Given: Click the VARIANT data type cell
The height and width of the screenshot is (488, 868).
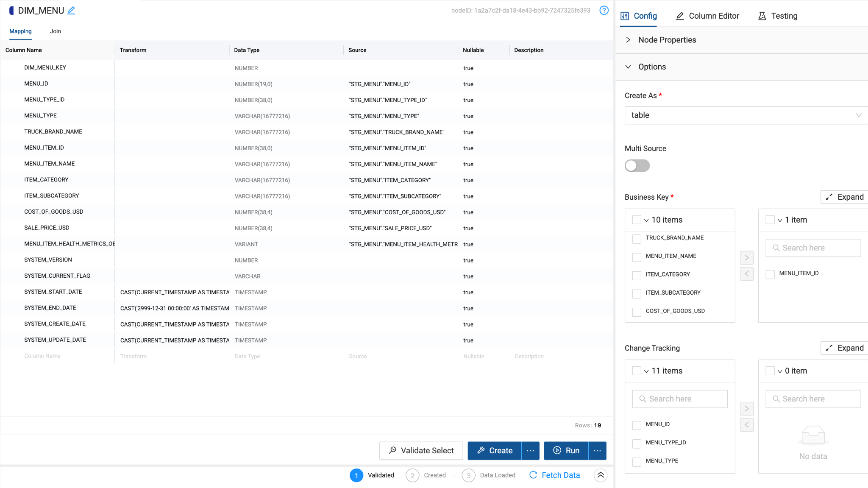Looking at the screenshot, I should [x=246, y=244].
